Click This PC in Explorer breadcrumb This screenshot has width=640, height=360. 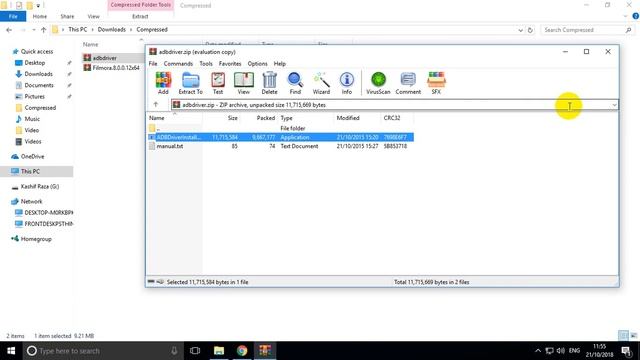[x=78, y=29]
